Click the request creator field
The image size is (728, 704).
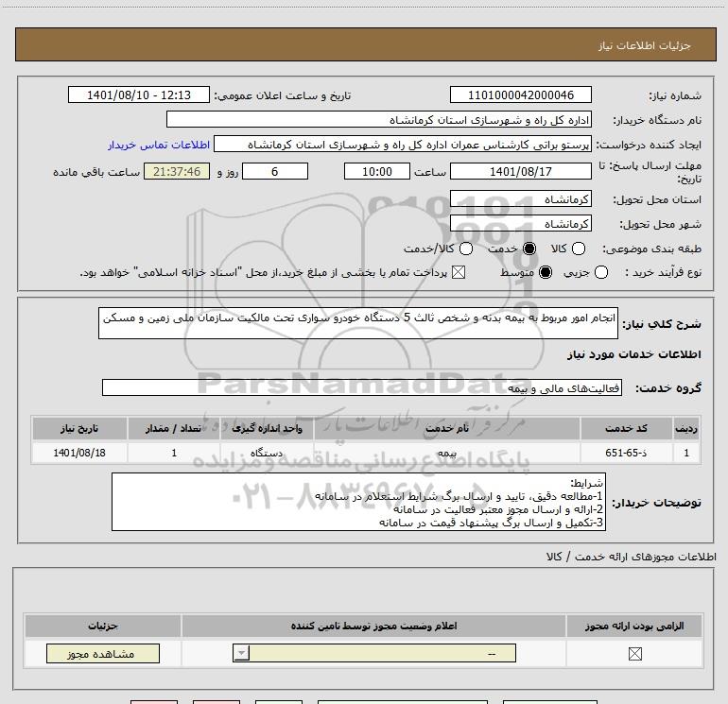pyautogui.click(x=403, y=145)
